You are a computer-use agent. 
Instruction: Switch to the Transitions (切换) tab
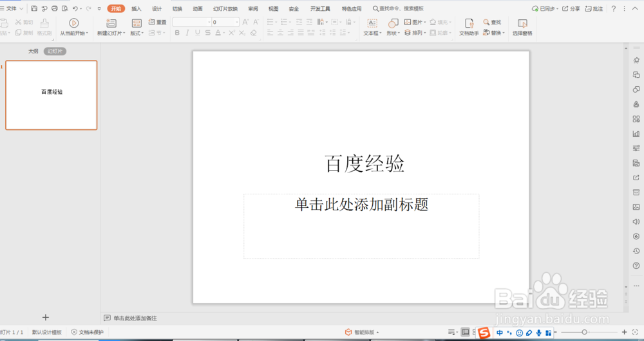click(x=178, y=8)
